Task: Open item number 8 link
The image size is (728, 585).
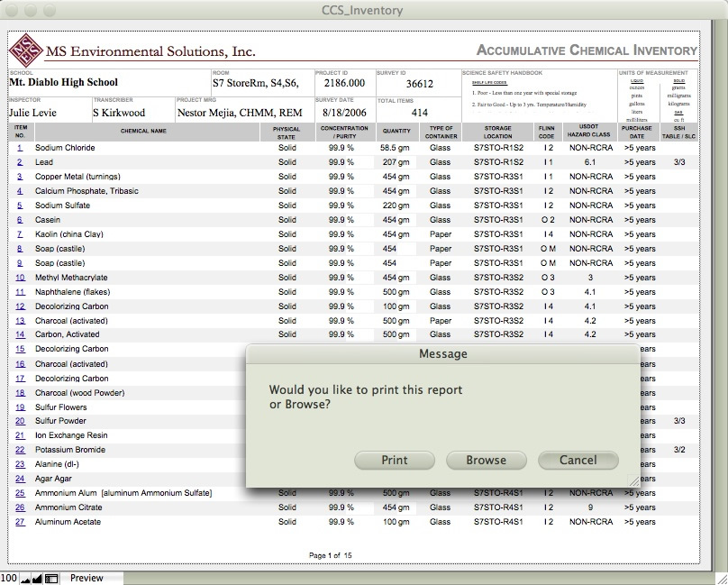Action: click(x=20, y=249)
